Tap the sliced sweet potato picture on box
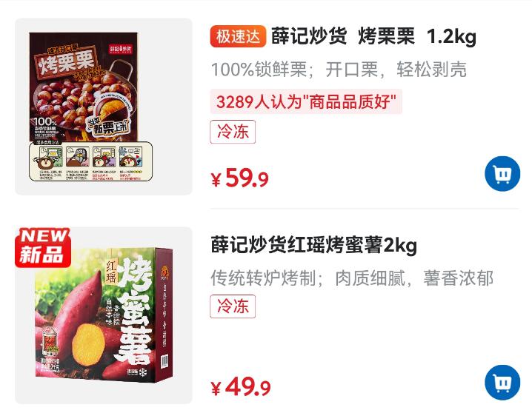Viewport: 532px width, 413px height. 89,341
